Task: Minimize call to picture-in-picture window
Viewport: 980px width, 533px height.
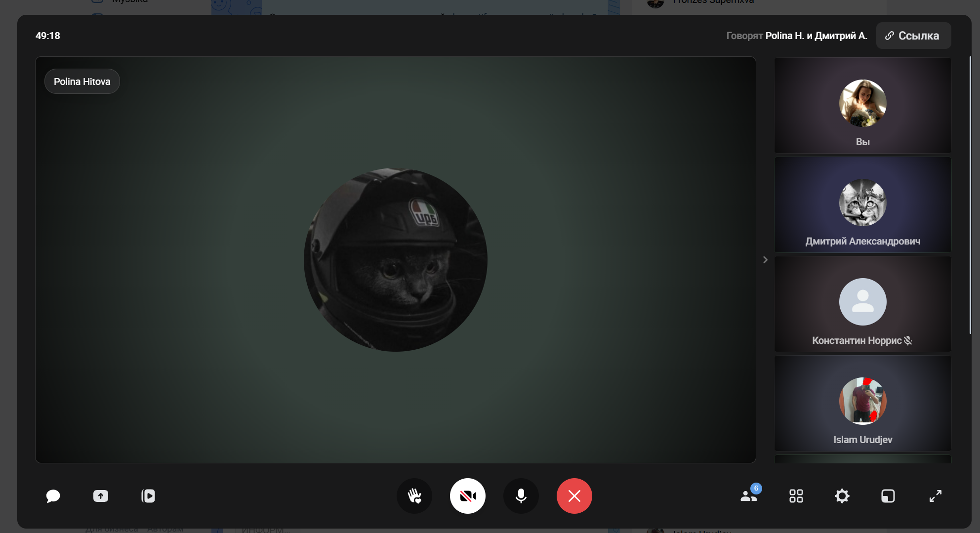Action: point(888,496)
